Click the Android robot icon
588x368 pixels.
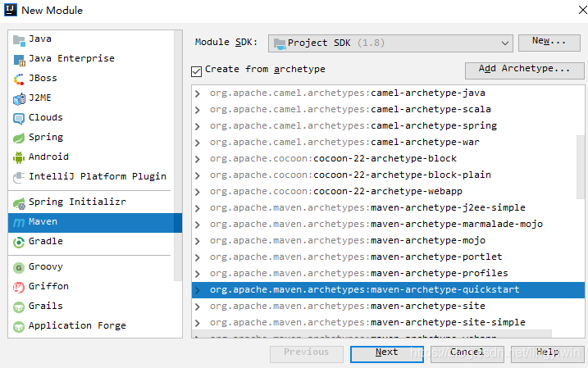coord(19,157)
